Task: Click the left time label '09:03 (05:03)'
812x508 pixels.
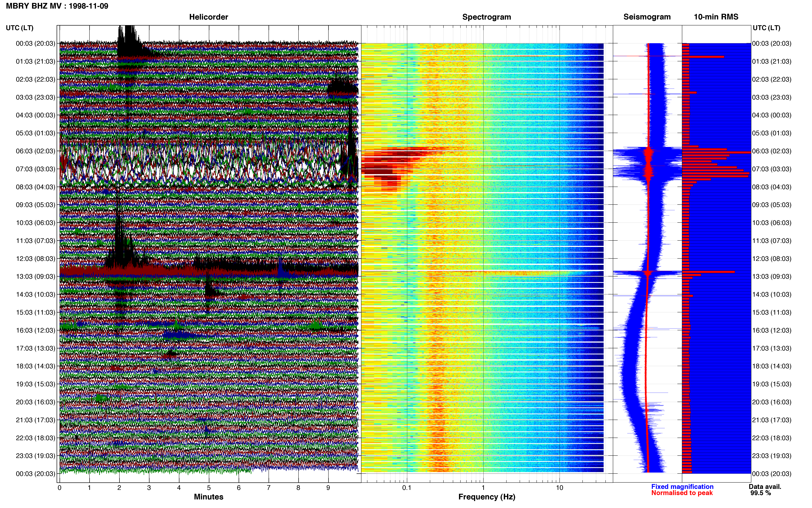Action: 36,205
